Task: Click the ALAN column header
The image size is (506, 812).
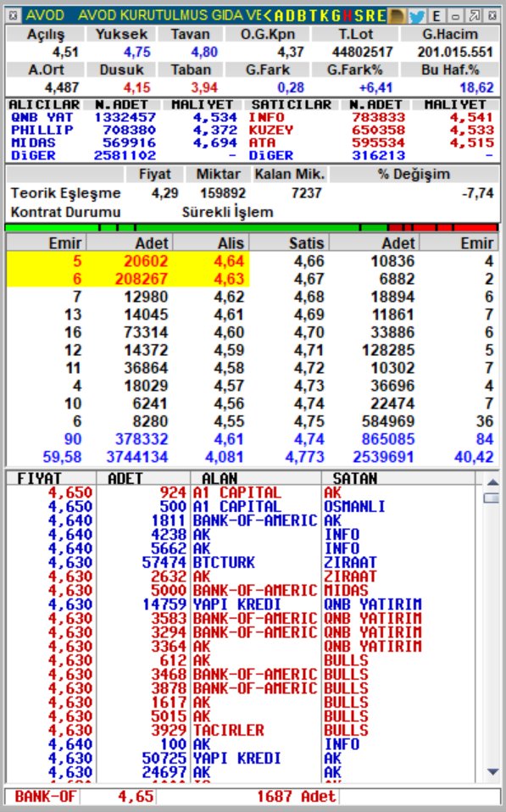Action: click(220, 478)
